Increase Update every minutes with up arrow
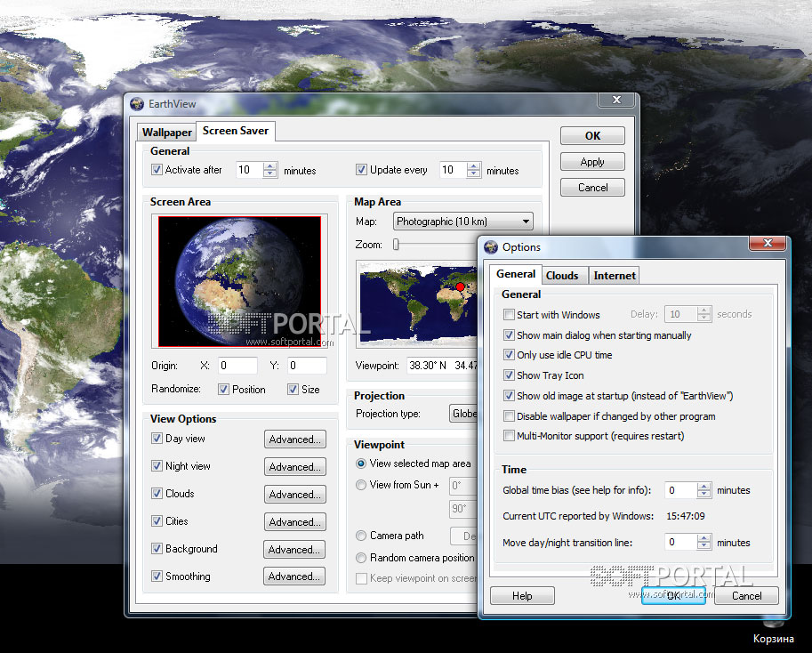Viewport: 812px width, 653px height. [x=473, y=165]
